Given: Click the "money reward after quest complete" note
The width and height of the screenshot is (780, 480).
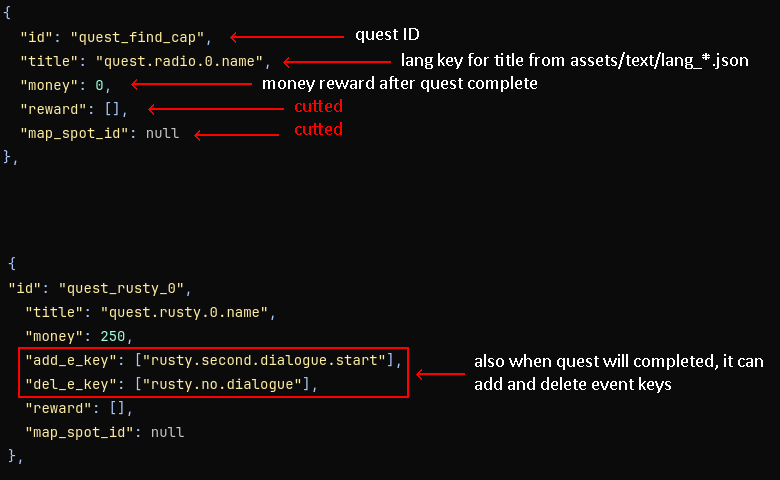Looking at the screenshot, I should point(400,84).
